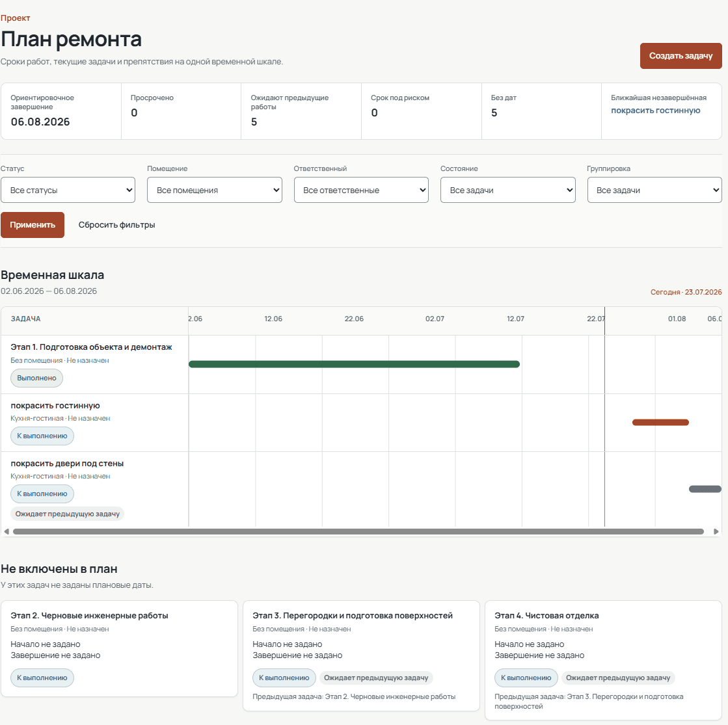Open Этап 2. Черновые инженерные работы card

tap(119, 648)
